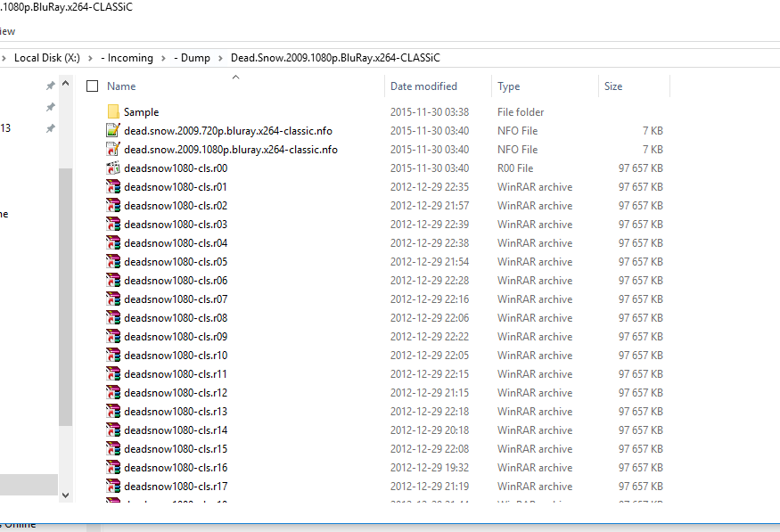Click the file name deadsnow1080-cls.r01
The image size is (780, 532).
click(x=176, y=187)
